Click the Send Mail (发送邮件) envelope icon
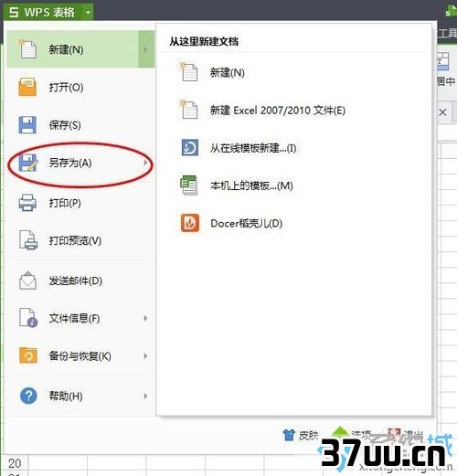The image size is (457, 476). point(27,280)
